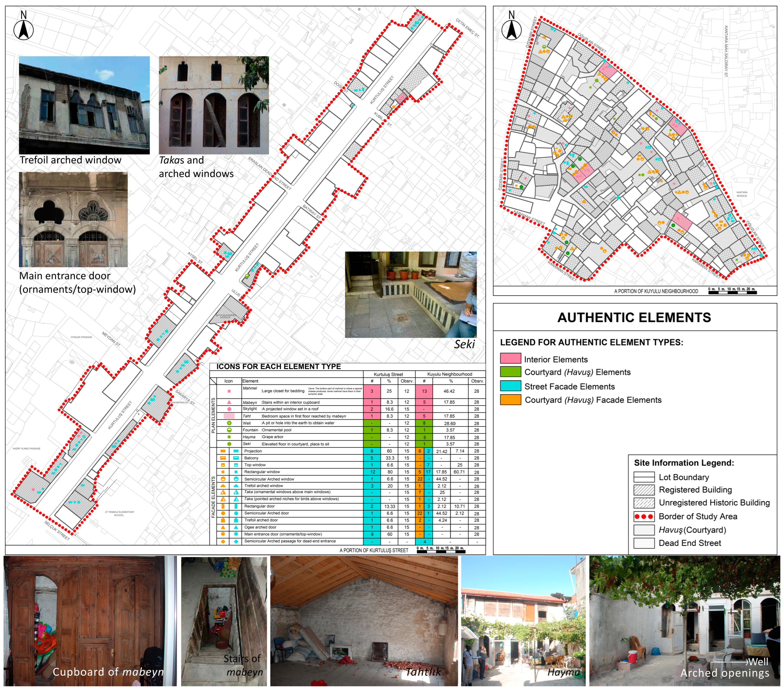
Task: Click the green Well circle icon
Action: tap(229, 423)
